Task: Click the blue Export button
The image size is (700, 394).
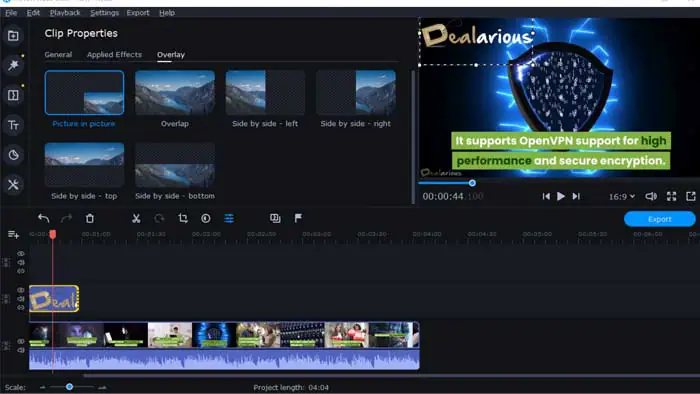Action: [659, 219]
